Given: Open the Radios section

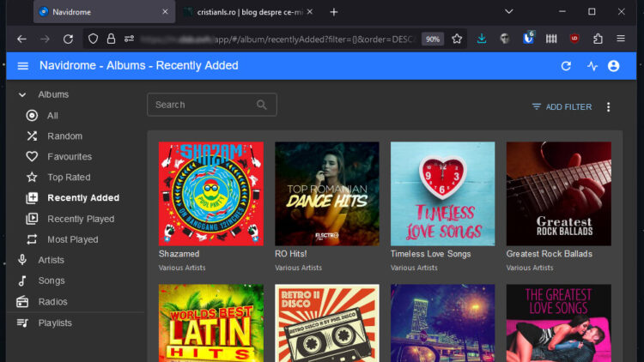Looking at the screenshot, I should (52, 302).
